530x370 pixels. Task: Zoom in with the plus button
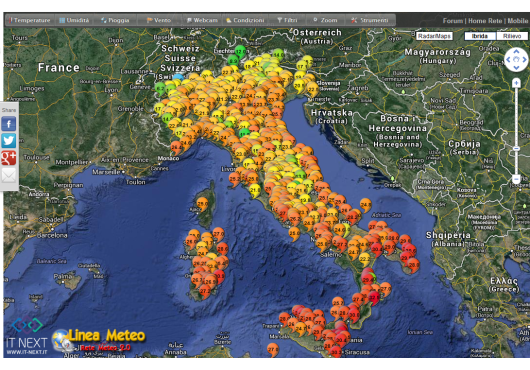[x=516, y=83]
